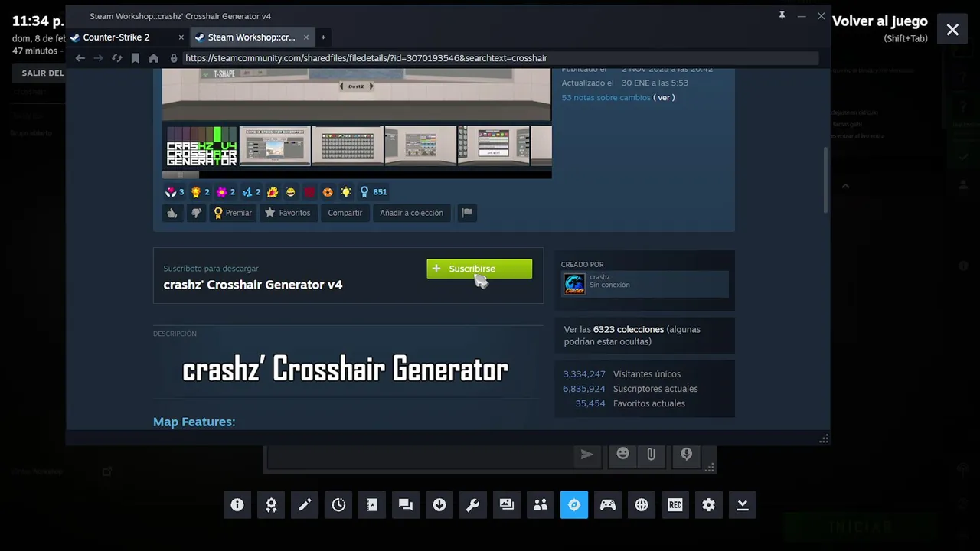Image resolution: width=980 pixels, height=551 pixels.
Task: Open the info icon in overlay toolbar
Action: 237,505
